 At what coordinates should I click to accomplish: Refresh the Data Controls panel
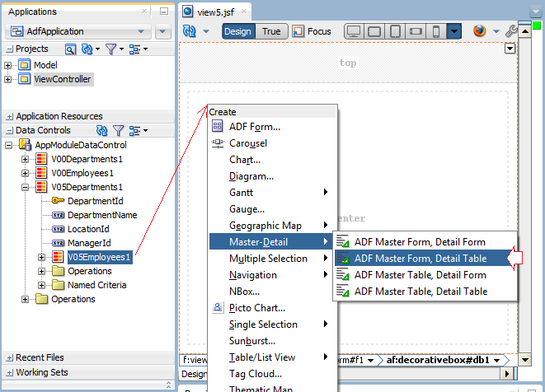click(x=101, y=131)
